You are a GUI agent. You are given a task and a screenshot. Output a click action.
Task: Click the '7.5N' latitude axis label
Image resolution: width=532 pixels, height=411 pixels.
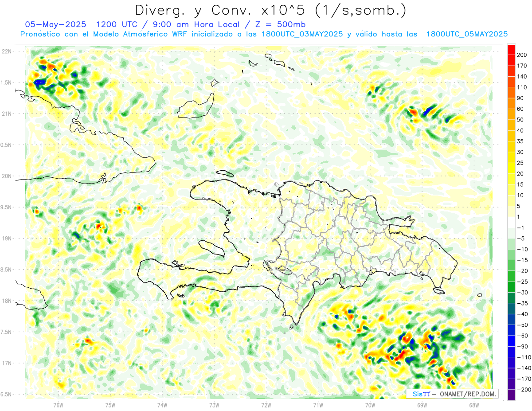pyautogui.click(x=6, y=332)
